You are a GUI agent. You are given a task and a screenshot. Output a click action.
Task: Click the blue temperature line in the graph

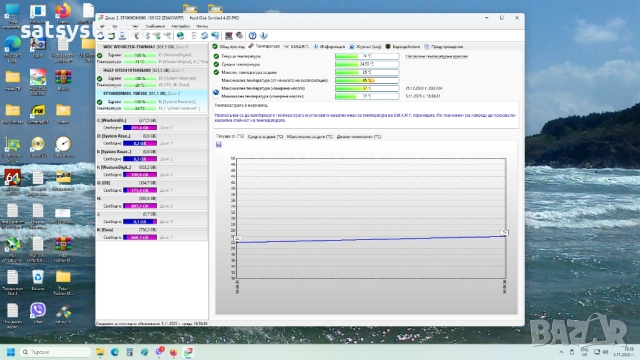370,239
